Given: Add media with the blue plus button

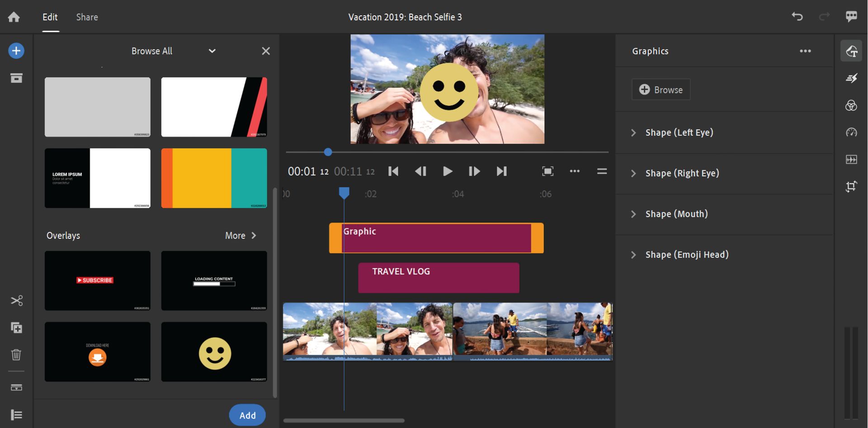Looking at the screenshot, I should click(x=16, y=50).
